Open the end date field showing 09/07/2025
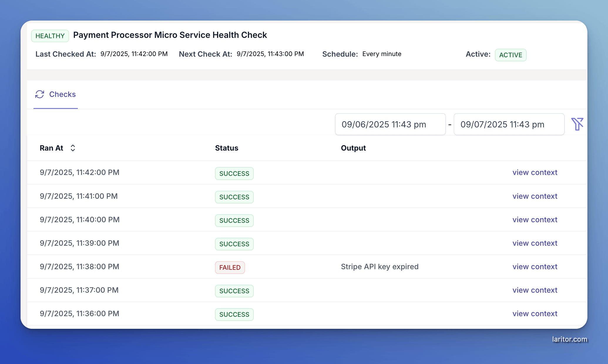This screenshot has height=364, width=608. 509,124
